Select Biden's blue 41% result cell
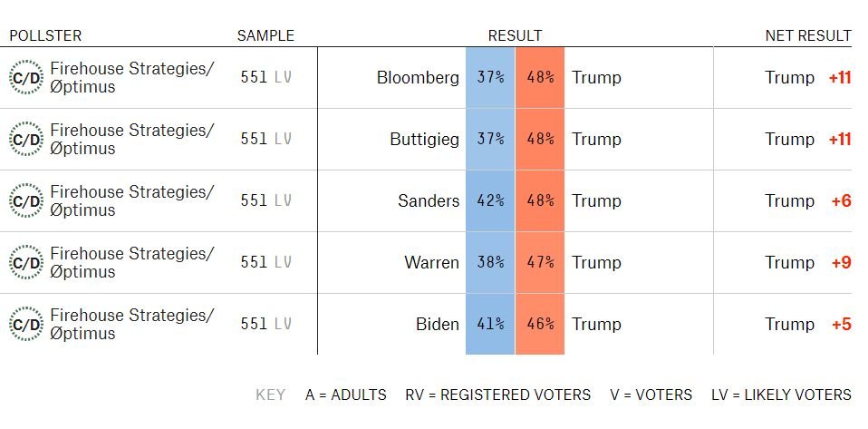Image resolution: width=868 pixels, height=429 pixels. (x=490, y=325)
